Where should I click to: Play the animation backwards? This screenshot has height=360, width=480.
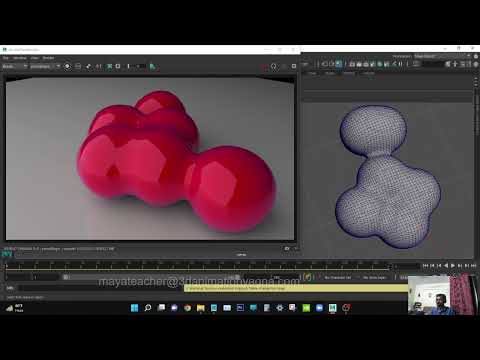coord(446,266)
